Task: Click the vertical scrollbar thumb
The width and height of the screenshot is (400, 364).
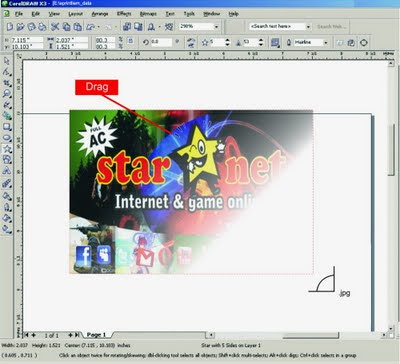Action: (392, 150)
